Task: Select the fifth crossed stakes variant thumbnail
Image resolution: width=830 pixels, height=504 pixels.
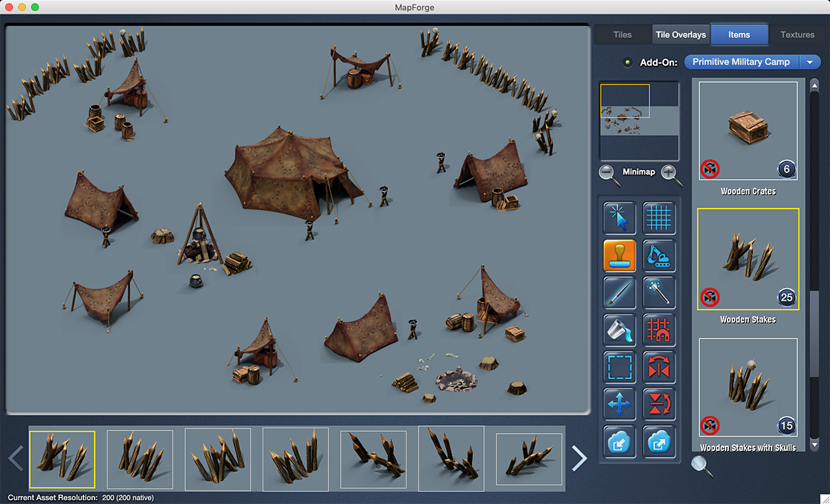Action: tap(373, 459)
